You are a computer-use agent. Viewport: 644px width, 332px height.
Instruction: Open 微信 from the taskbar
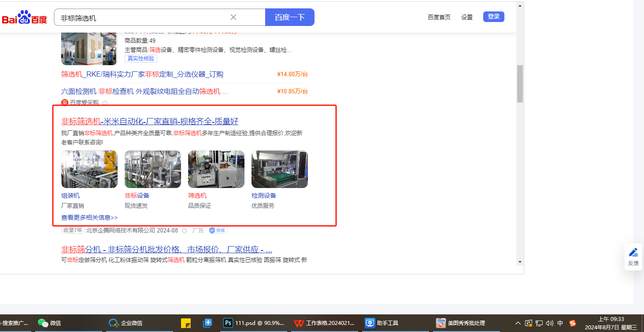click(x=49, y=323)
